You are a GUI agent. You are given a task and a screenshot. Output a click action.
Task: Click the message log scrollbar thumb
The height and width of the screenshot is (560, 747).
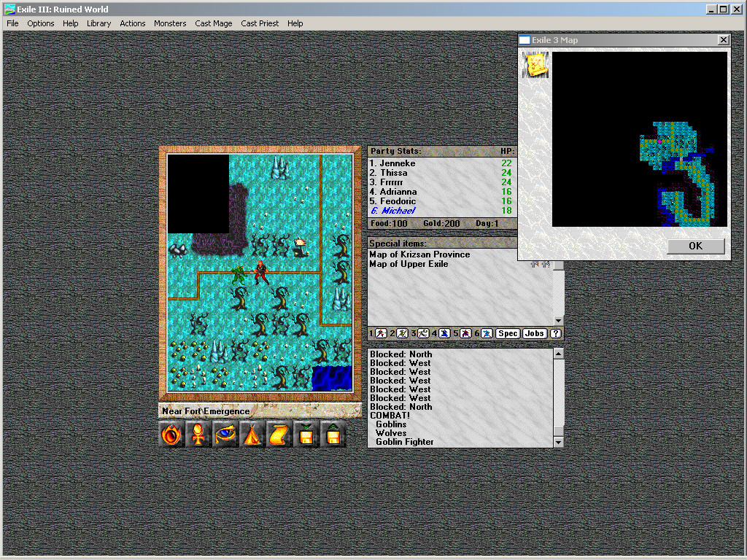(x=558, y=431)
